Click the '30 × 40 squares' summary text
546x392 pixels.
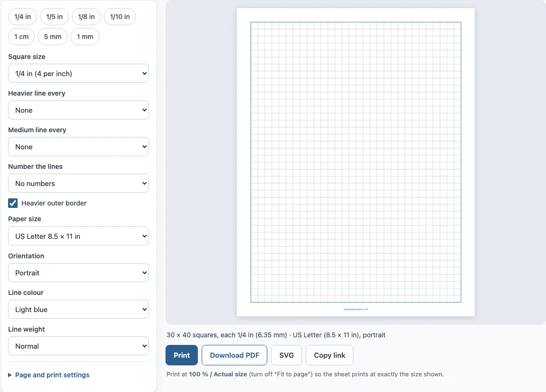coord(276,335)
